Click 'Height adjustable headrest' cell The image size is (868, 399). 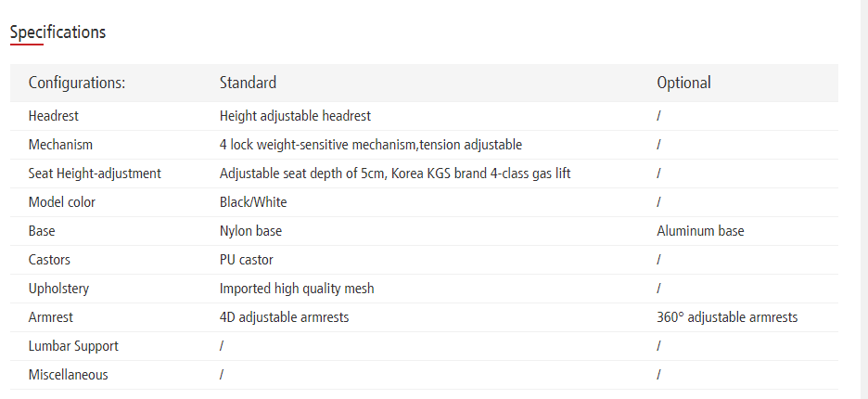295,116
